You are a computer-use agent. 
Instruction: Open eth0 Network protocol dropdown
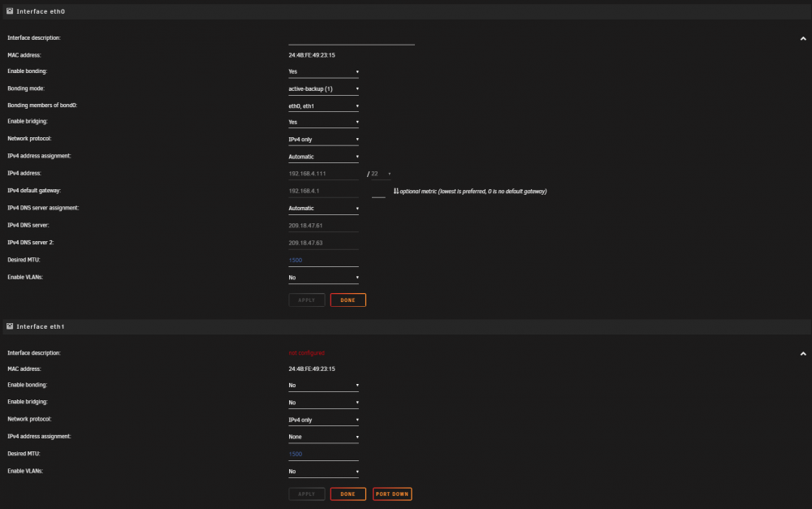point(324,140)
